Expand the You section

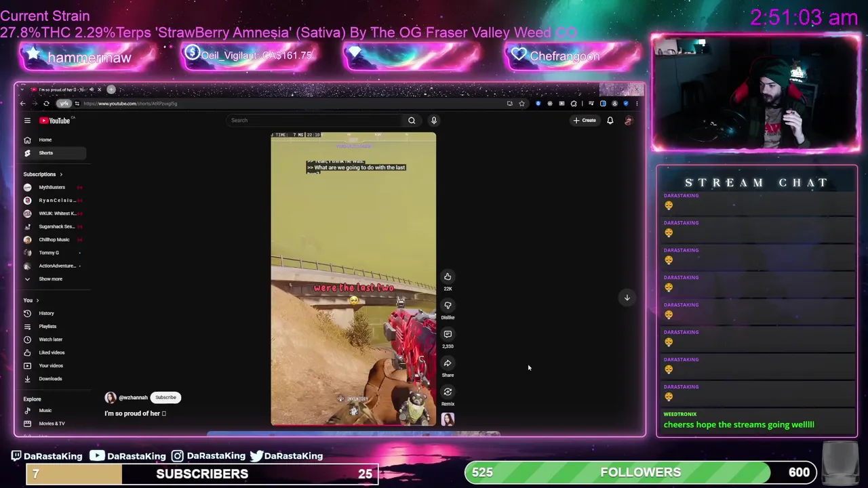tap(31, 300)
